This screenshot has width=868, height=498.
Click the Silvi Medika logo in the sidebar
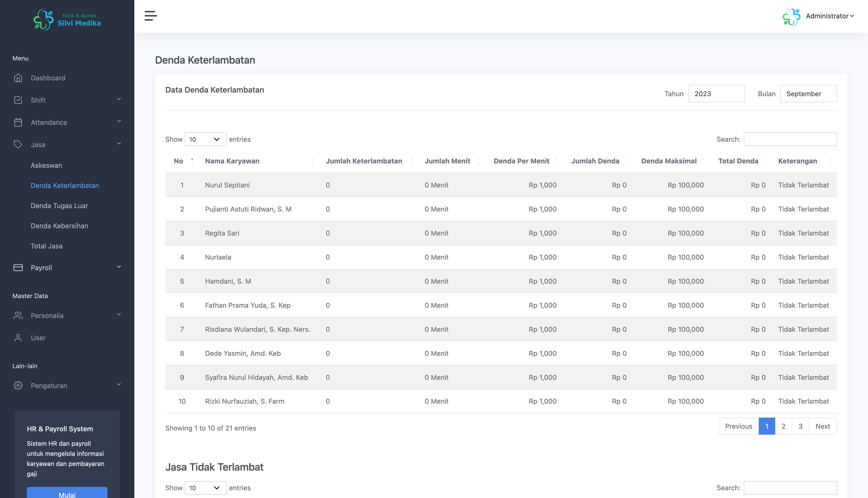(67, 19)
